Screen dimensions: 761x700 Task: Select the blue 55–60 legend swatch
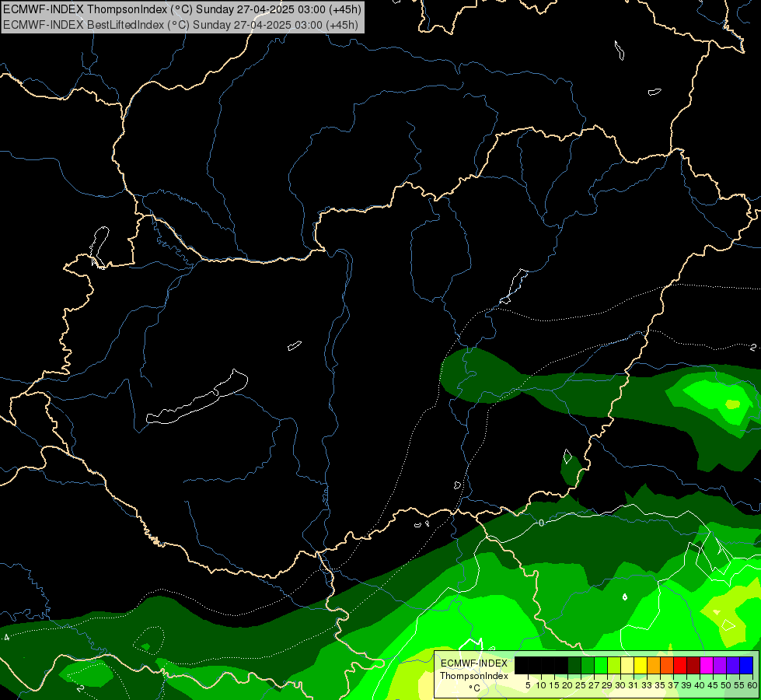746,666
